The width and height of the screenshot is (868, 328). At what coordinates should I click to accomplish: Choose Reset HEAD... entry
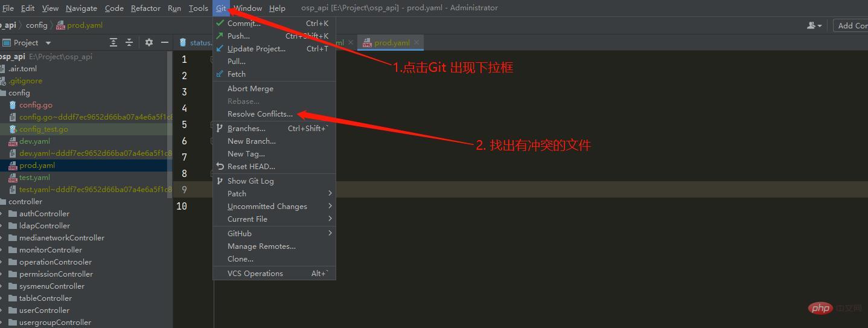[x=274, y=167]
